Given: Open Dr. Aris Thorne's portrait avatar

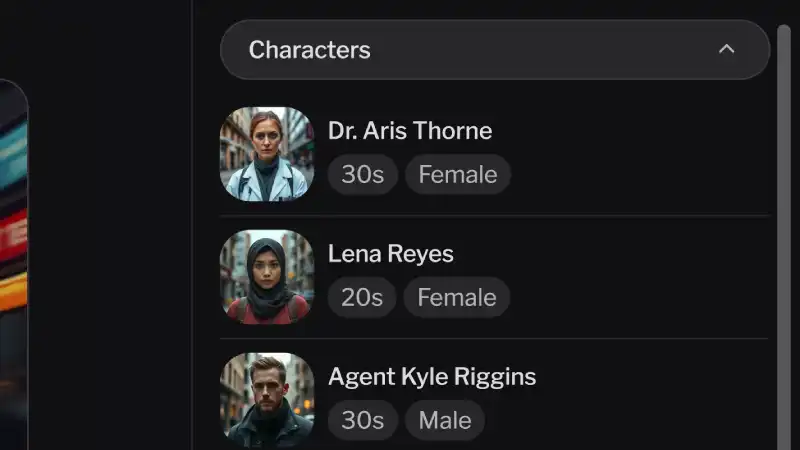Looking at the screenshot, I should click(x=266, y=154).
